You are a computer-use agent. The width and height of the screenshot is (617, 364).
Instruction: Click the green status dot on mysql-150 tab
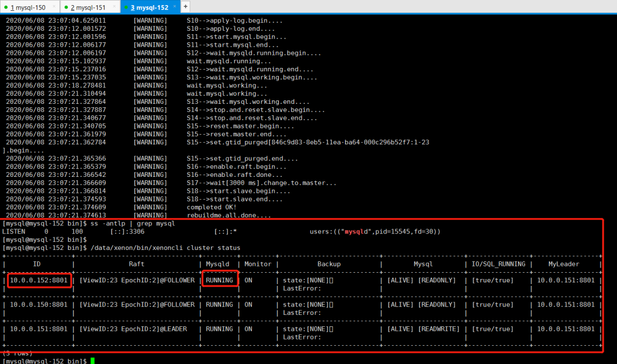pyautogui.click(x=6, y=7)
